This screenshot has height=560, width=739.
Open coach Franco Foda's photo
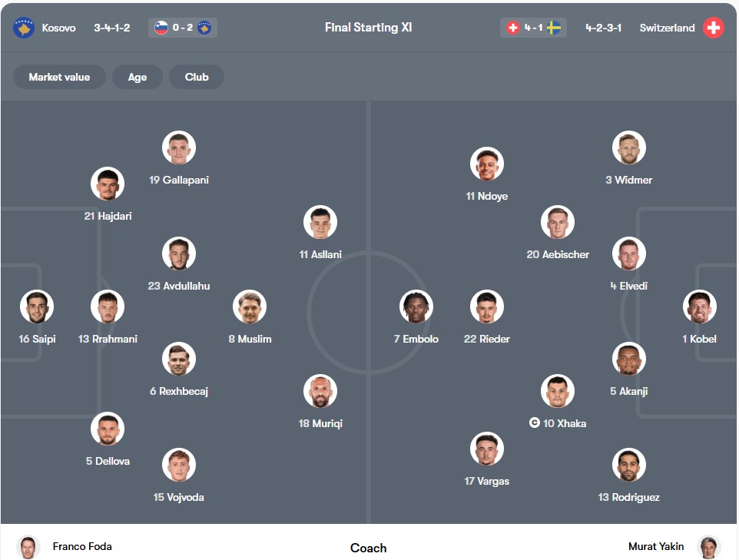28,547
